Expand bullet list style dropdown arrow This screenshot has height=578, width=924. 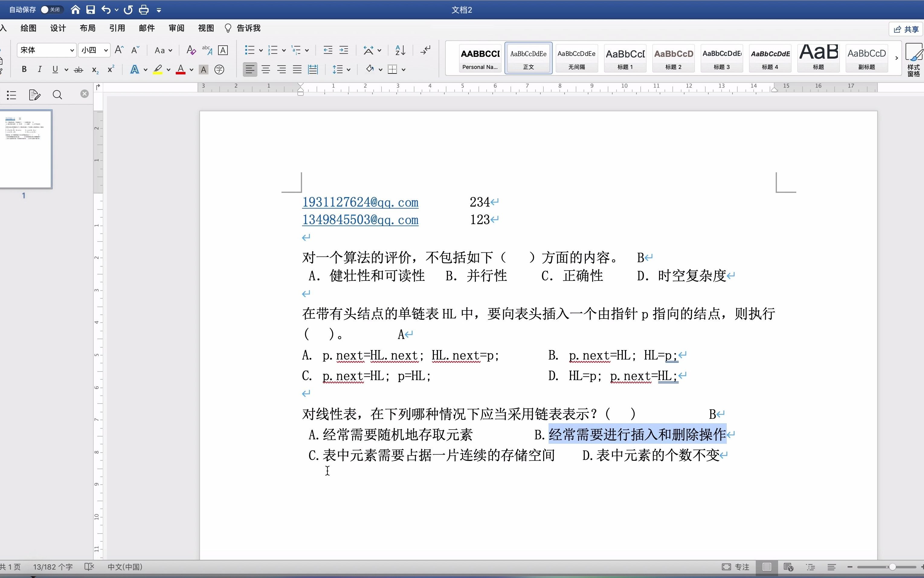(x=261, y=50)
